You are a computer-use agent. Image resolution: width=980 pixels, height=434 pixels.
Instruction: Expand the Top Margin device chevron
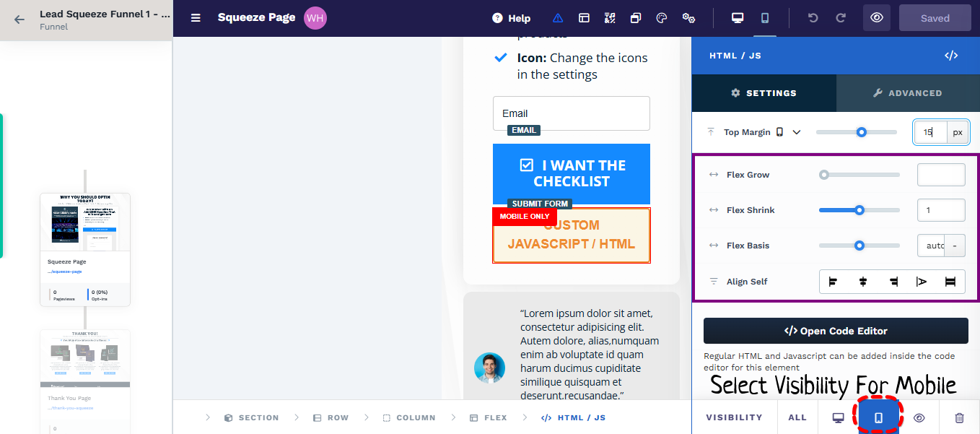click(797, 132)
